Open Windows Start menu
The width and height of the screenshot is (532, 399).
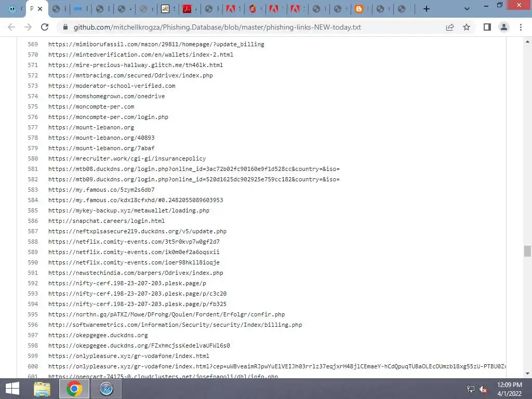(12, 389)
